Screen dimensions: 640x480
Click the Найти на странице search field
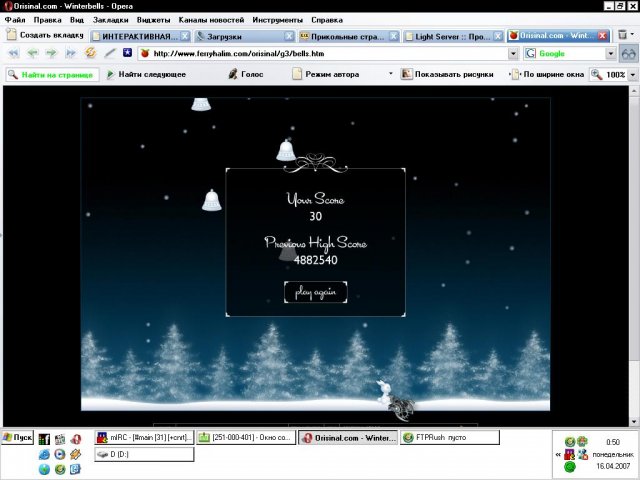[52, 75]
